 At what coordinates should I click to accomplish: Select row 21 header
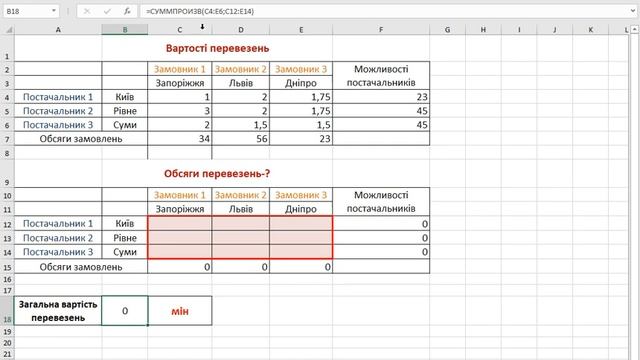7,354
